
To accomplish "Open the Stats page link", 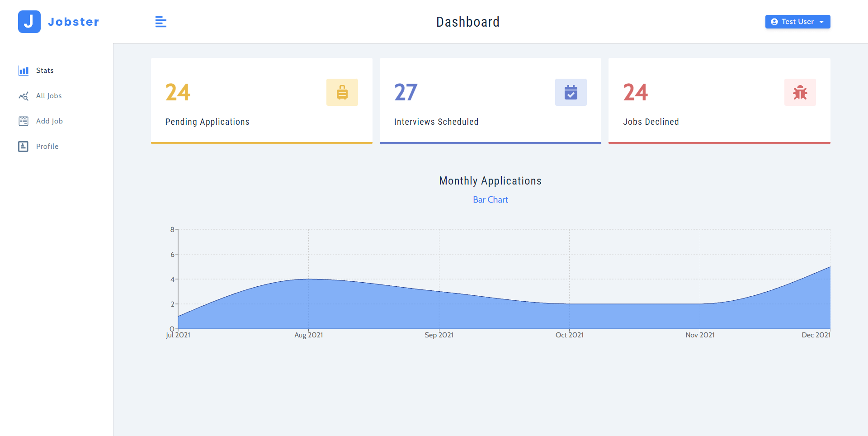I will pyautogui.click(x=45, y=71).
